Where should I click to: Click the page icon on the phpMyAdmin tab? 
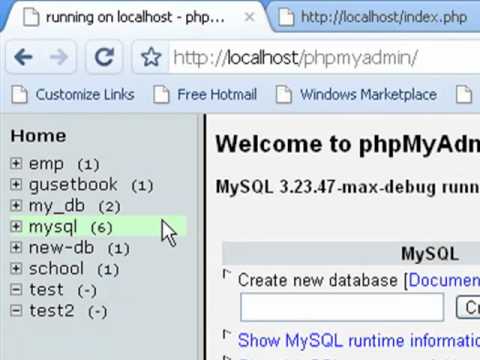(31, 17)
